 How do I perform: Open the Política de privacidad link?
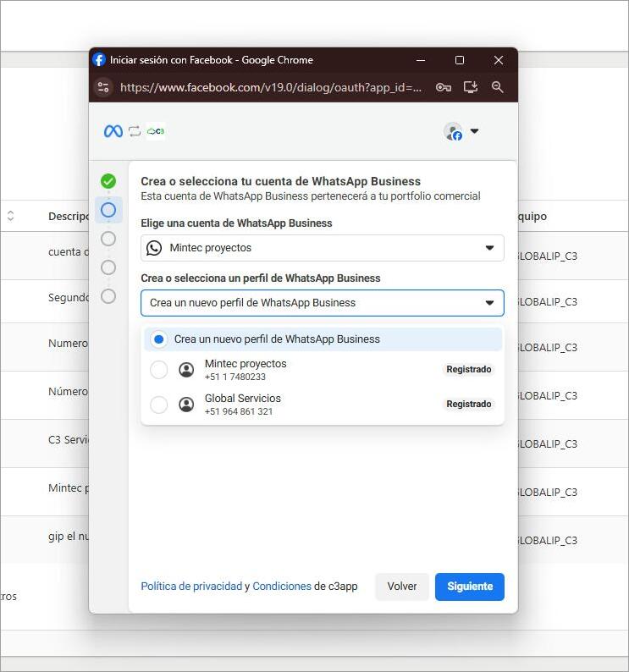pos(191,587)
